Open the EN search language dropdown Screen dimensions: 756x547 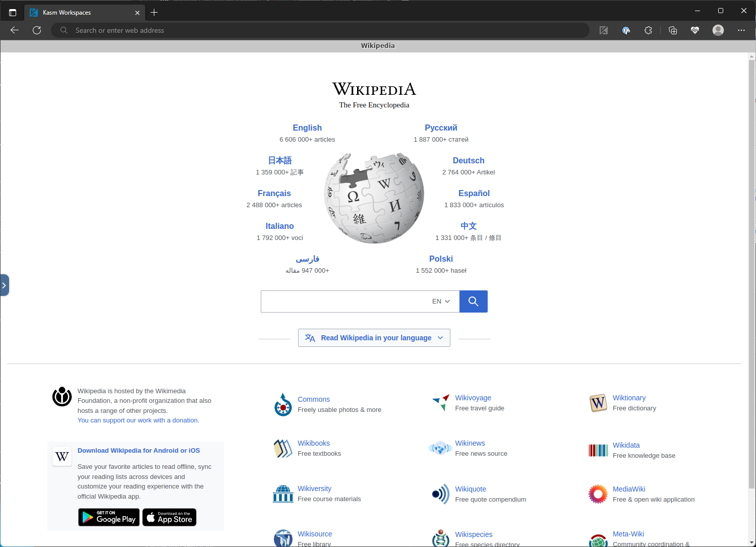coord(441,301)
